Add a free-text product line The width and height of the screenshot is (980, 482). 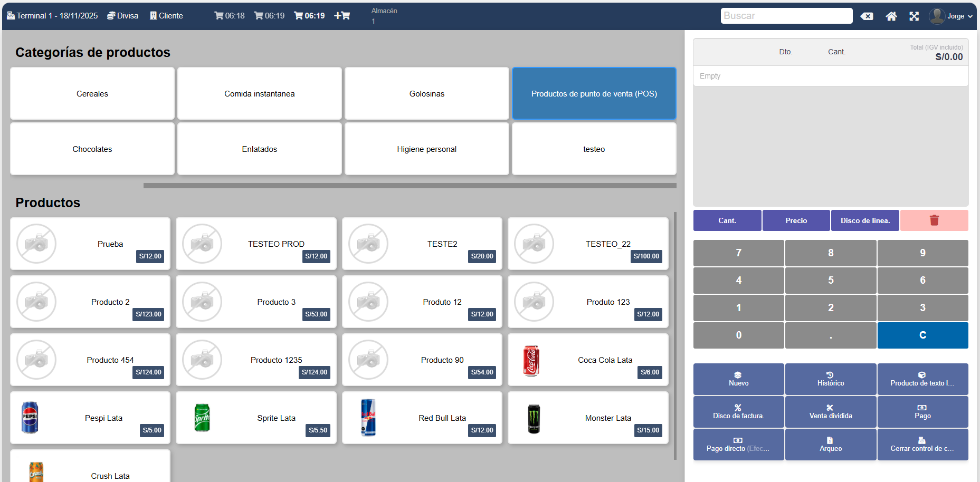(x=923, y=379)
